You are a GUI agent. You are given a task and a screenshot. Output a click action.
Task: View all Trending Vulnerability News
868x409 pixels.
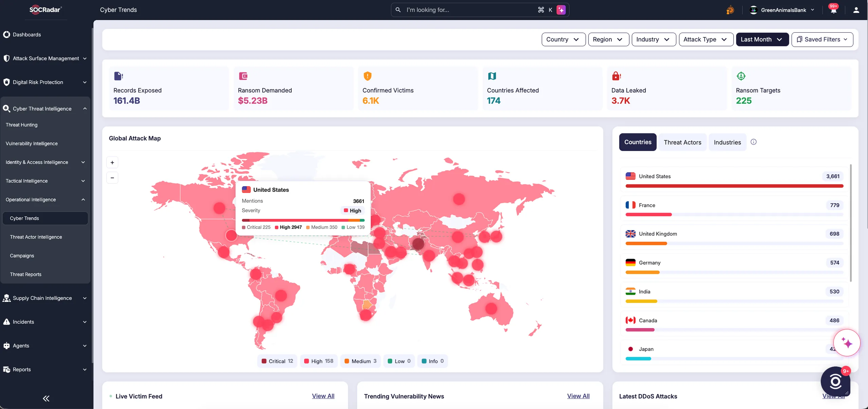[x=578, y=396]
